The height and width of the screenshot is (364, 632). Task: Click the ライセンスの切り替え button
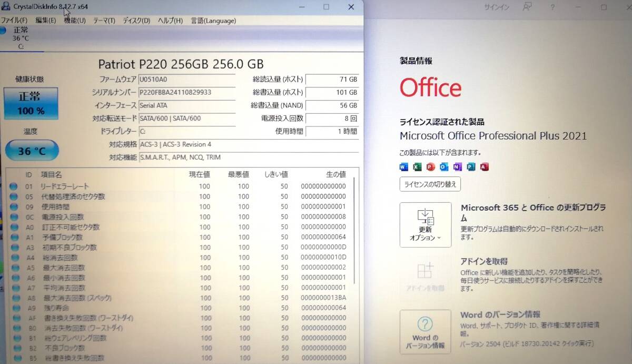(430, 184)
